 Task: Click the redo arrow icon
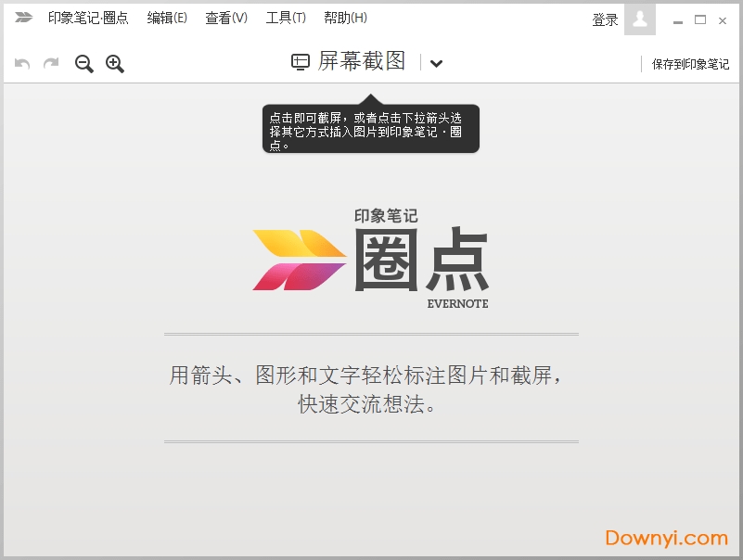[x=50, y=64]
